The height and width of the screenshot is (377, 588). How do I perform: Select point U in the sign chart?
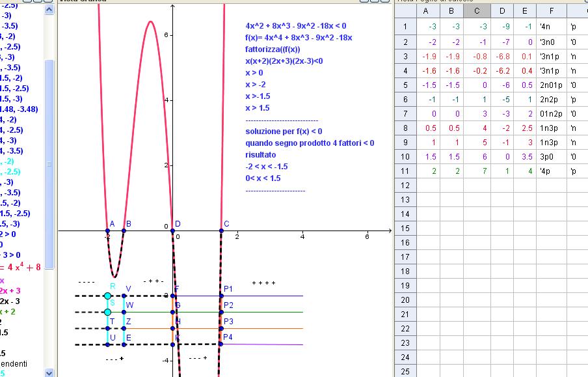pyautogui.click(x=107, y=344)
